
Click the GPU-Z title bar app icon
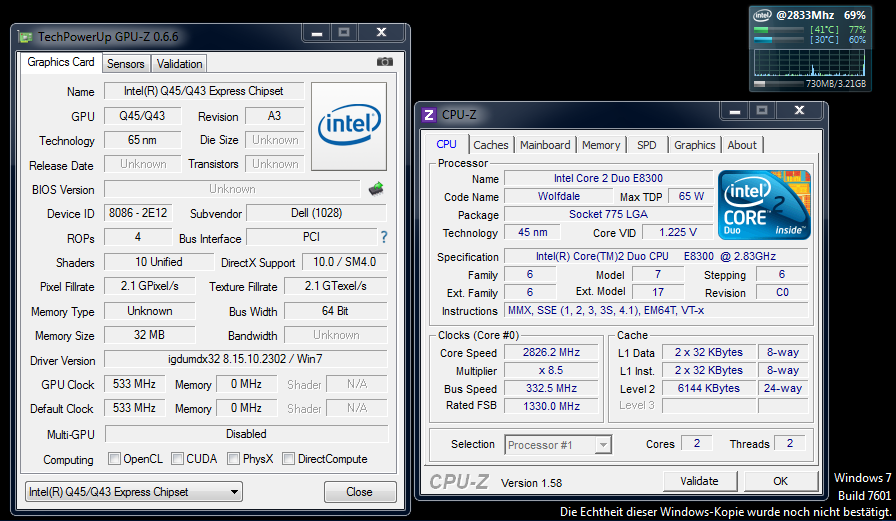(25, 37)
